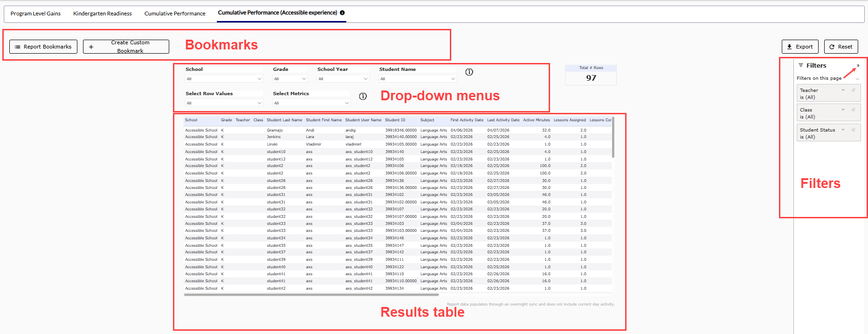
Task: Open the Report Bookmarks list
Action: 43,47
